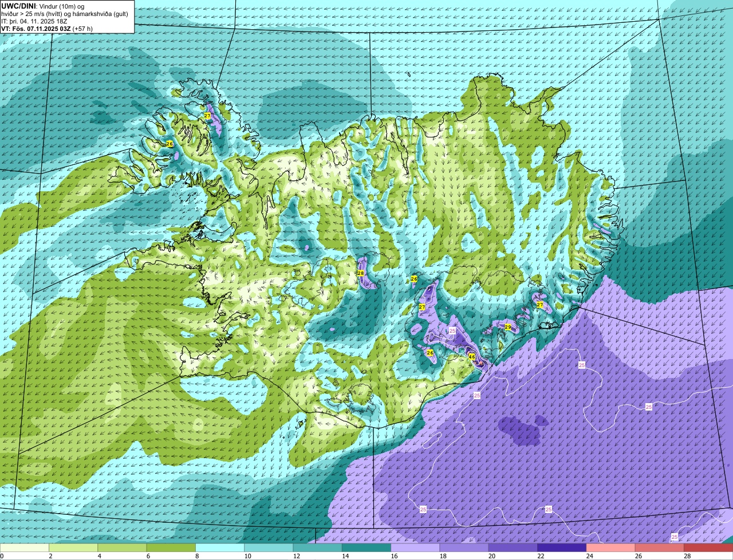Click the UWC/DINI Vindur (10m) title line
The height and width of the screenshot is (560, 733).
point(43,6)
